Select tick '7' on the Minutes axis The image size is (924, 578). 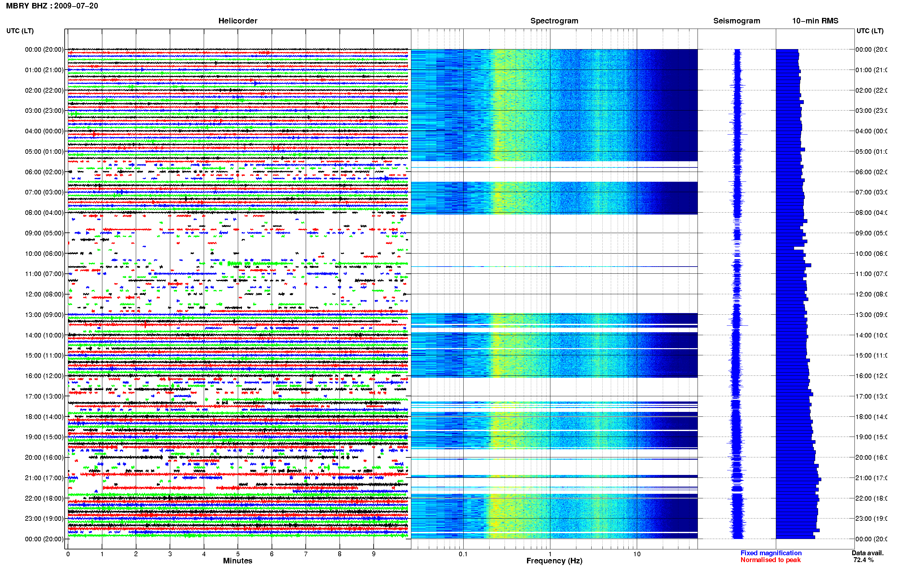click(x=306, y=554)
